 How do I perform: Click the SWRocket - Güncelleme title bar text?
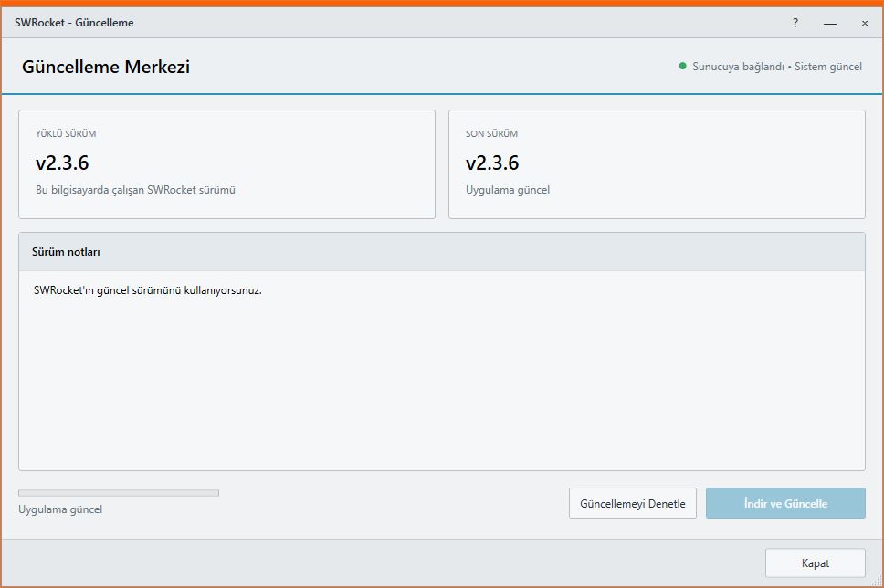74,23
